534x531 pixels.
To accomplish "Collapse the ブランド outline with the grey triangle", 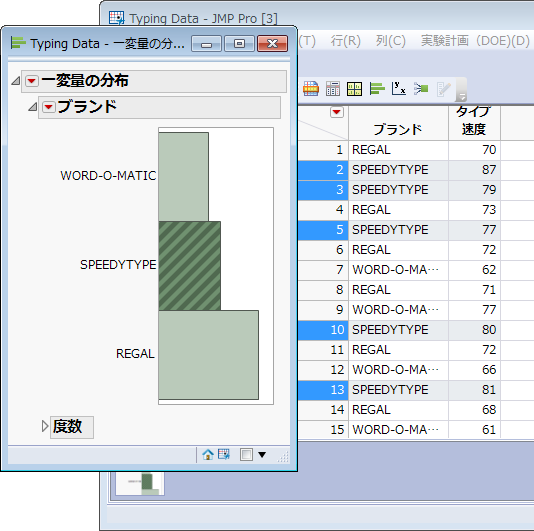I will [x=33, y=107].
